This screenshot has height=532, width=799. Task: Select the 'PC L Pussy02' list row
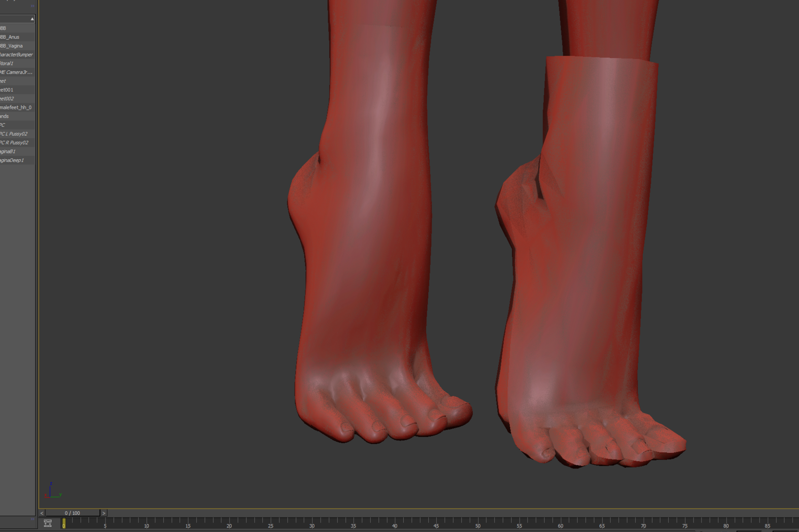17,134
